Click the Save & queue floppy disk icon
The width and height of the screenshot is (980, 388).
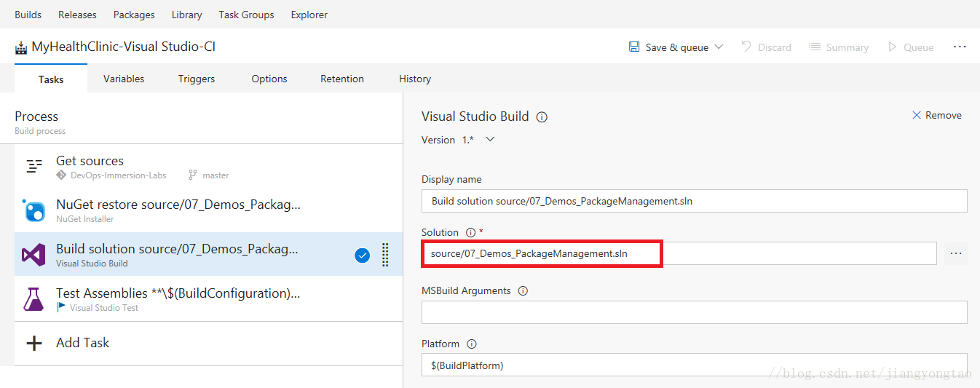(x=634, y=47)
